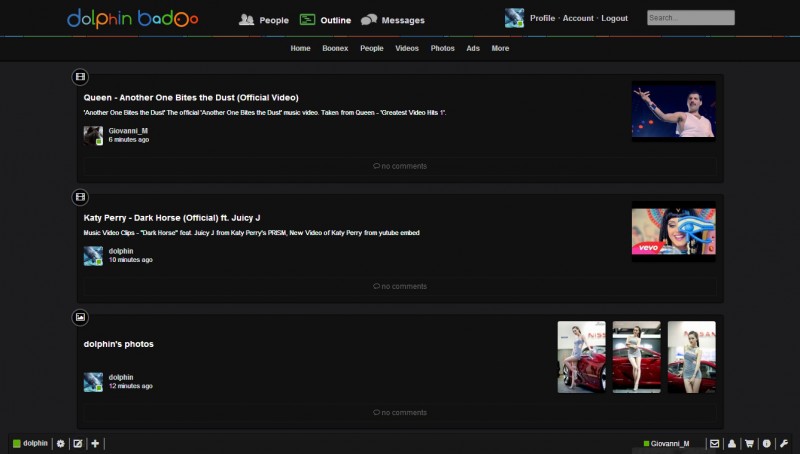Open Giovanni_M chat tab in bottom bar
800x454 pixels.
[x=667, y=443]
